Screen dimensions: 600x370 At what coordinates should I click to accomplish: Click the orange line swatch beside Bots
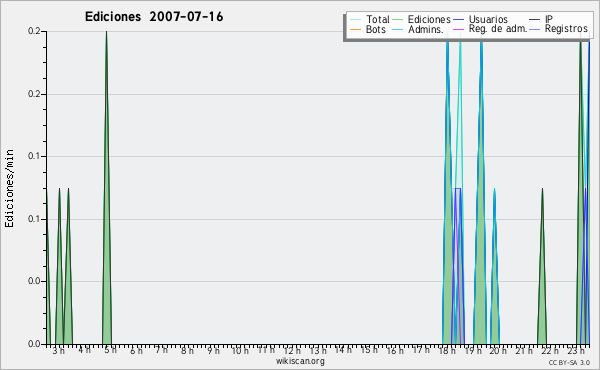point(355,29)
